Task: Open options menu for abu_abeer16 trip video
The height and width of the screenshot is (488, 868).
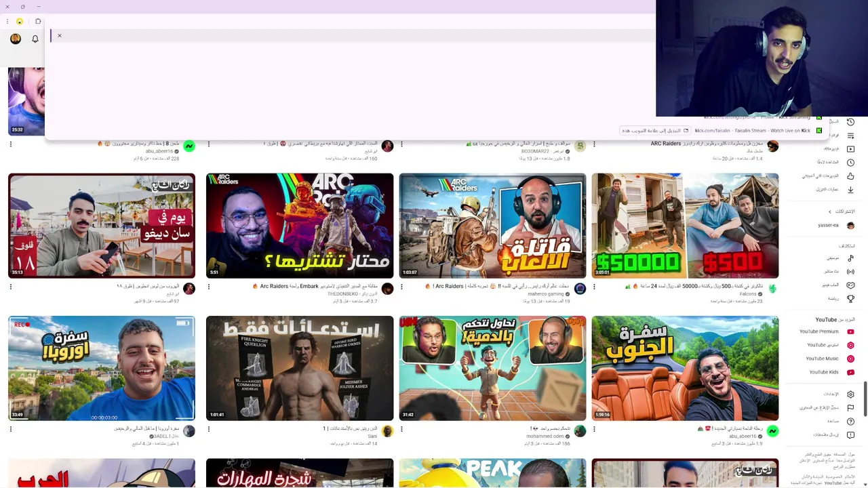Action: point(594,429)
